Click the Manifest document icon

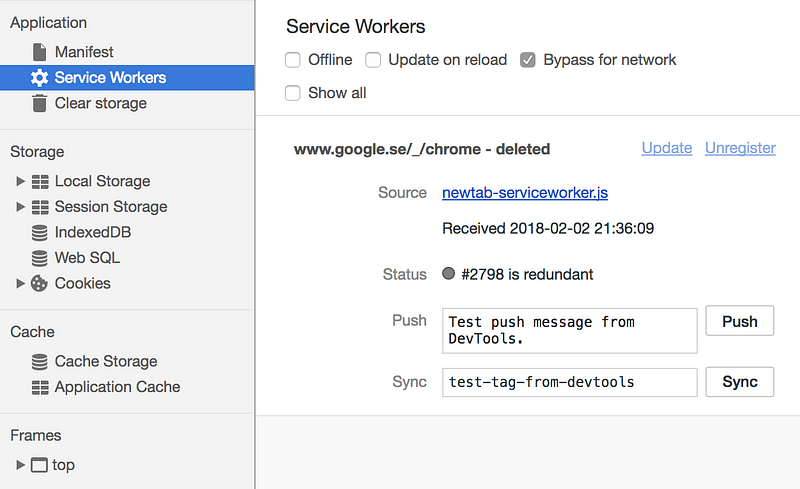point(39,52)
